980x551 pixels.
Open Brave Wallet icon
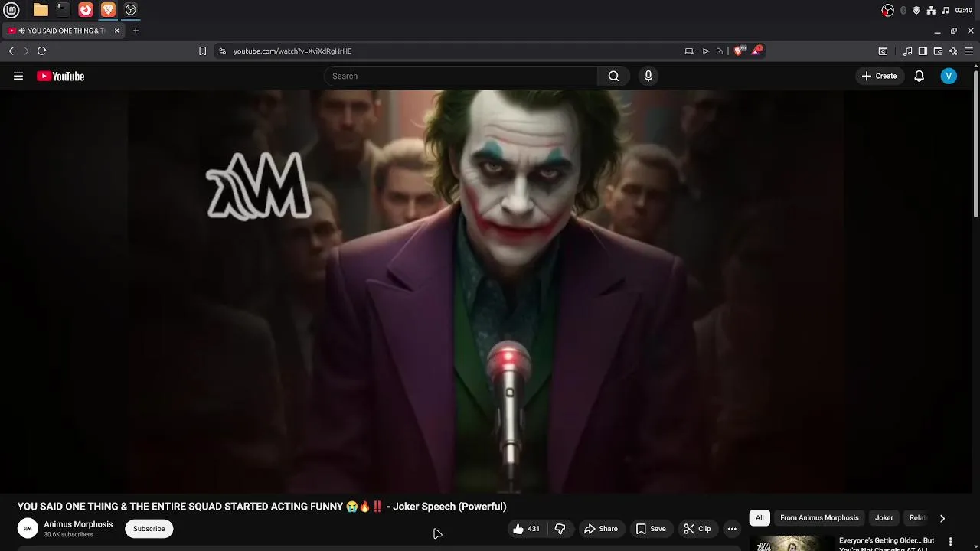(938, 51)
